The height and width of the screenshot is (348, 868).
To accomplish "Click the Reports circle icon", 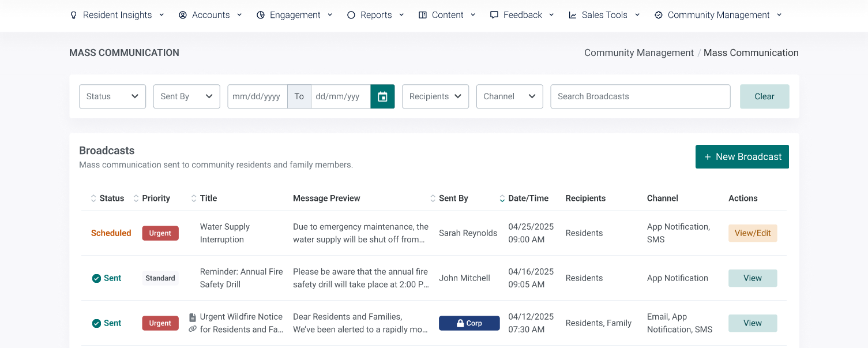I will 351,15.
